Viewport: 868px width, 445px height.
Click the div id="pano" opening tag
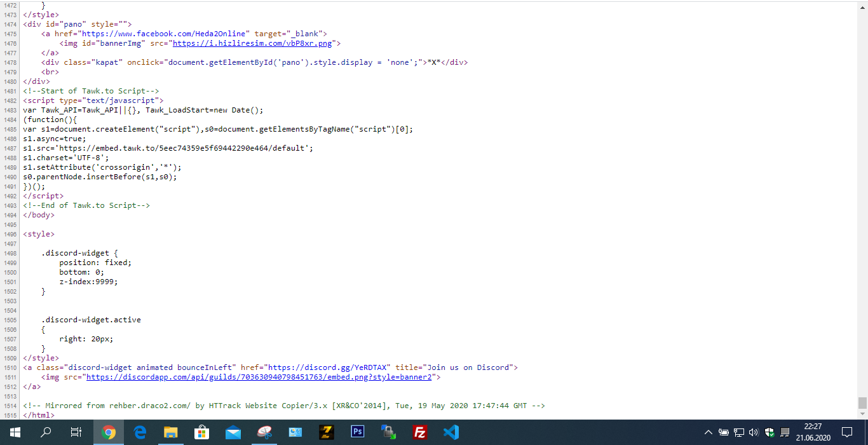tap(78, 24)
